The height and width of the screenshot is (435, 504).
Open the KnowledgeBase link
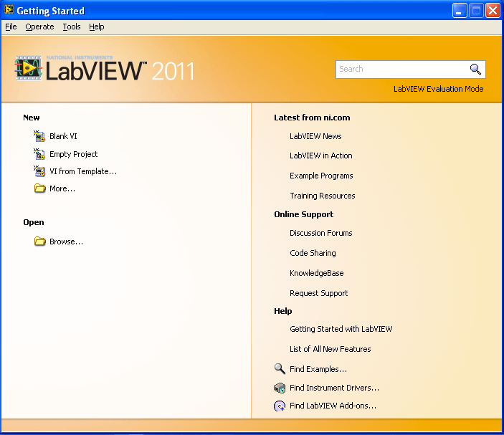[317, 273]
